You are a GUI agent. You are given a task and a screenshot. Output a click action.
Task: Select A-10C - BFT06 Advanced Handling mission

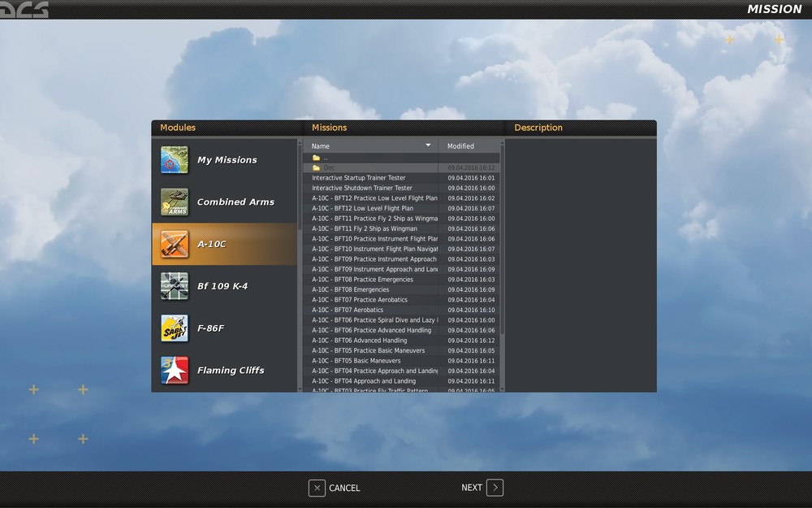pyautogui.click(x=402, y=341)
